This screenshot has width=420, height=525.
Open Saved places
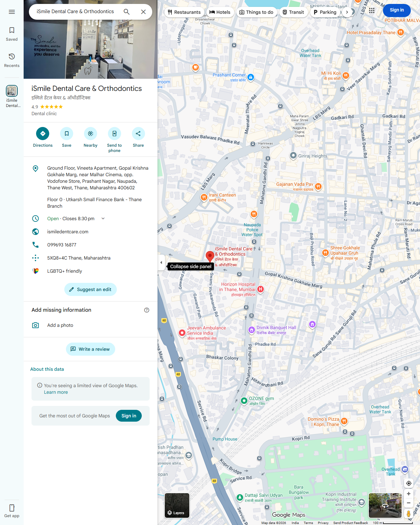(12, 34)
